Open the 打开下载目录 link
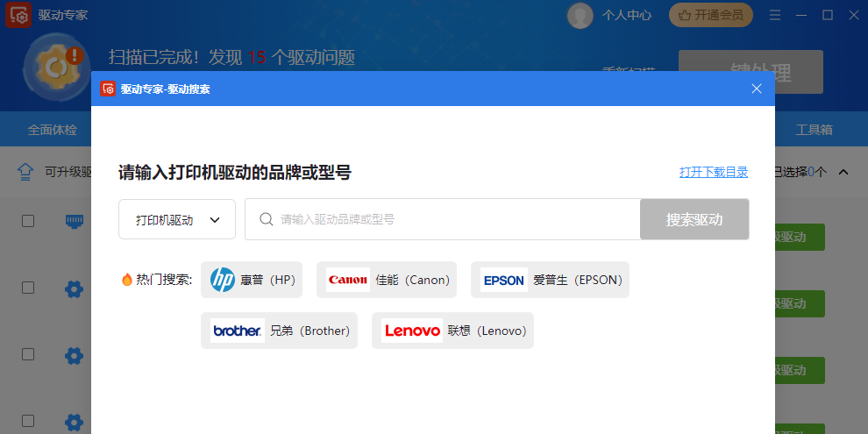 (x=714, y=172)
